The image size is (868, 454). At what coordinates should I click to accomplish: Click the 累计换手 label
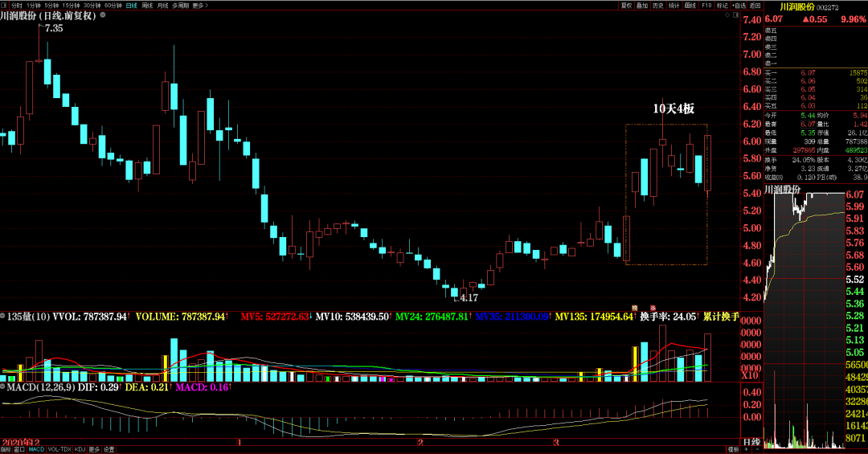coord(721,317)
